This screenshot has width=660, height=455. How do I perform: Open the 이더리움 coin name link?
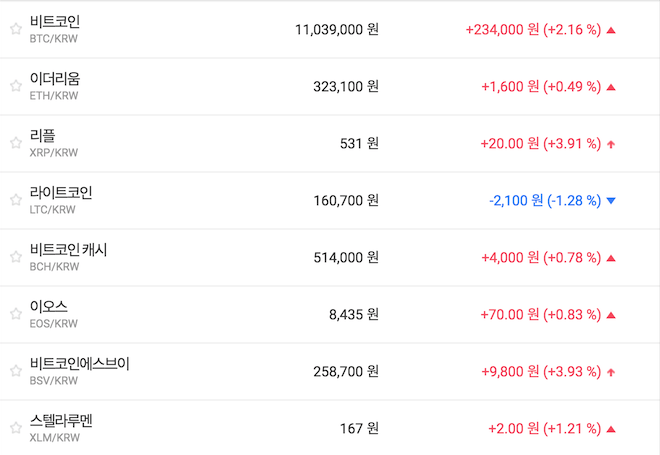tap(55, 79)
